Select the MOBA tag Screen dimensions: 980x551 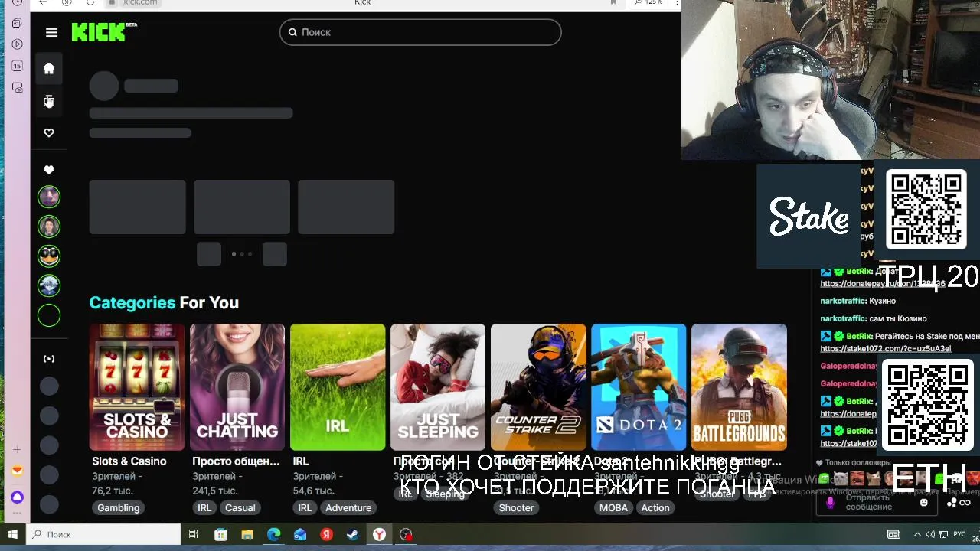click(x=613, y=507)
